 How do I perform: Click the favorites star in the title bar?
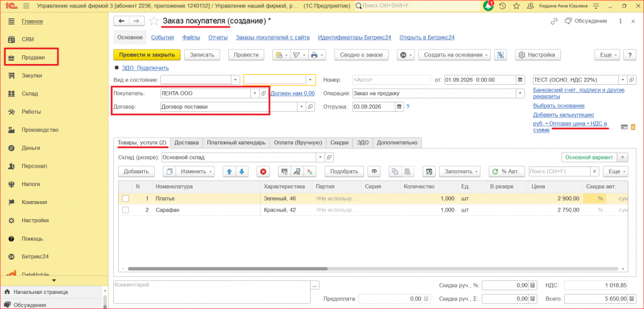point(516,6)
